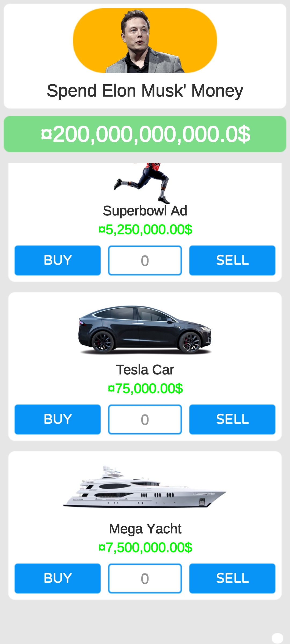
Task: Click the Mega Yacht quantity box
Action: 145,578
